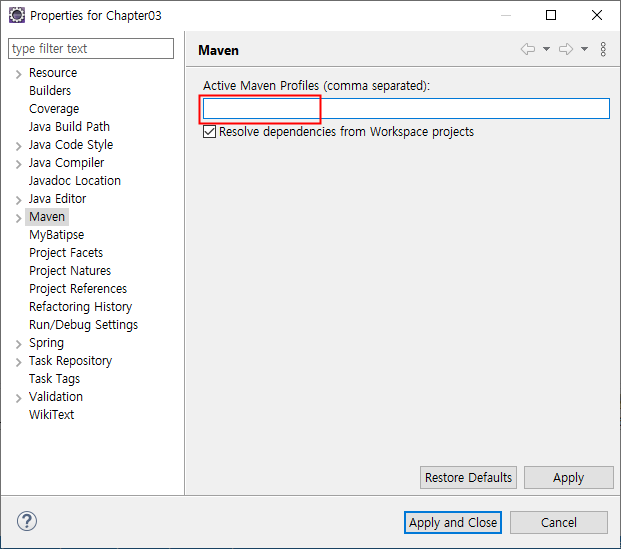Screen dimensions: 621x549
Task: Click the type filter text field
Action: 91,49
